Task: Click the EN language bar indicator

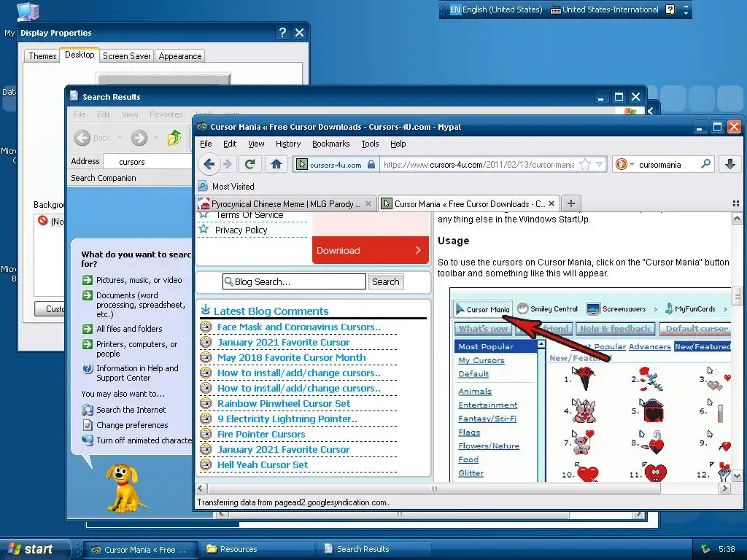Action: [x=455, y=9]
